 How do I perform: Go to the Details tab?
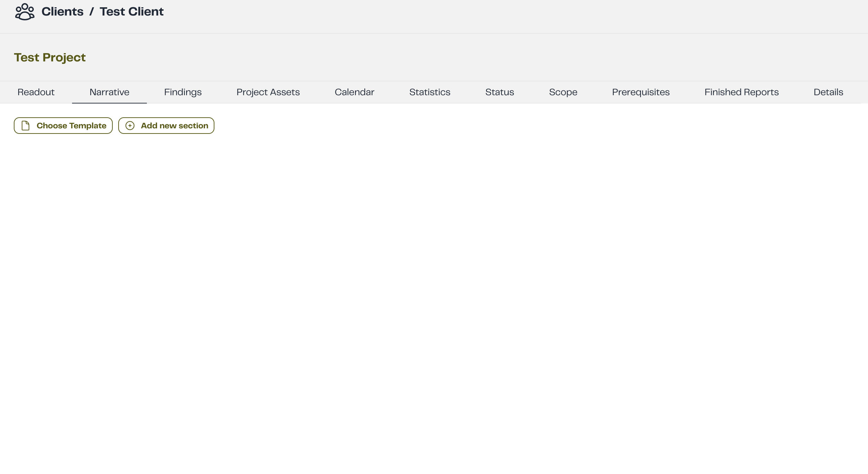828,92
